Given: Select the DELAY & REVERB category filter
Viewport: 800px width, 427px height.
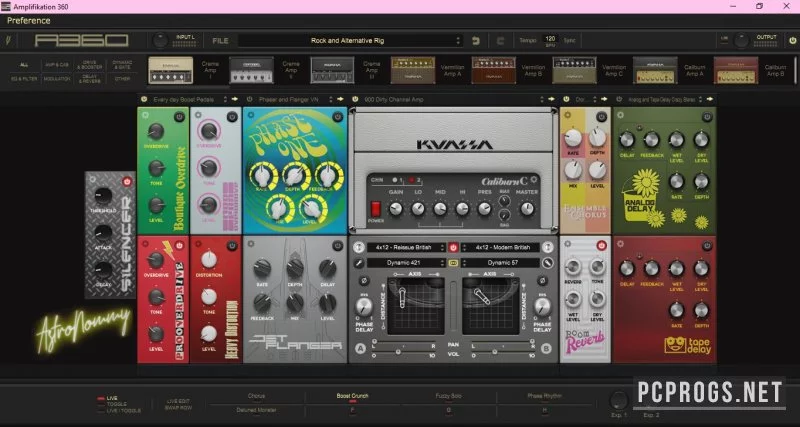Looking at the screenshot, I should [x=90, y=79].
